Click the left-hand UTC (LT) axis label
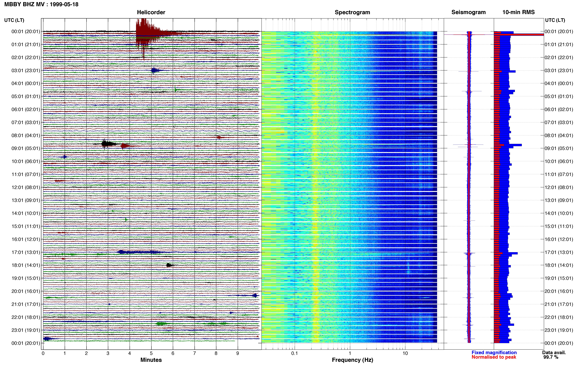 click(x=14, y=20)
